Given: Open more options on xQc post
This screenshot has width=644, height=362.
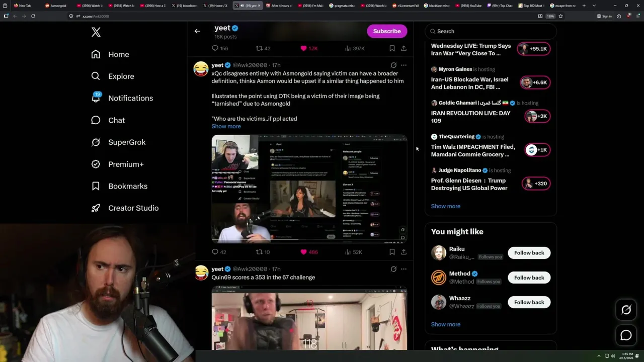Looking at the screenshot, I should coord(404,65).
